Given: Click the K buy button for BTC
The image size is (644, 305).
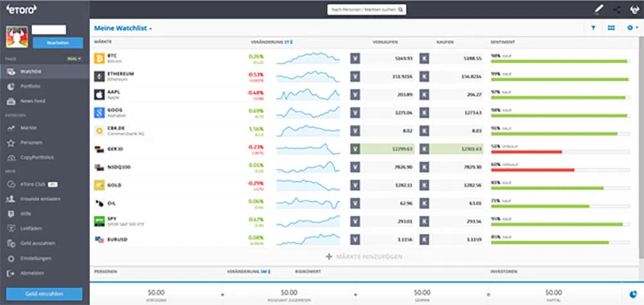Looking at the screenshot, I should 424,59.
